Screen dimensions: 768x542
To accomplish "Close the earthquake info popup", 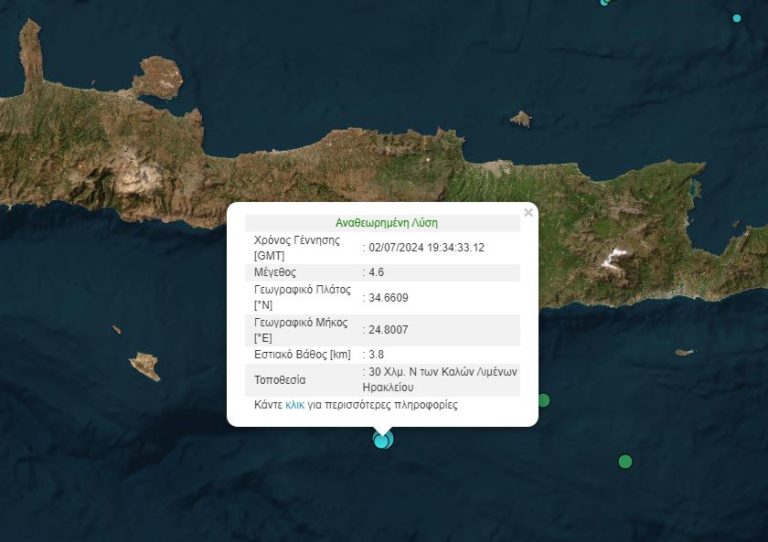I will click(528, 212).
